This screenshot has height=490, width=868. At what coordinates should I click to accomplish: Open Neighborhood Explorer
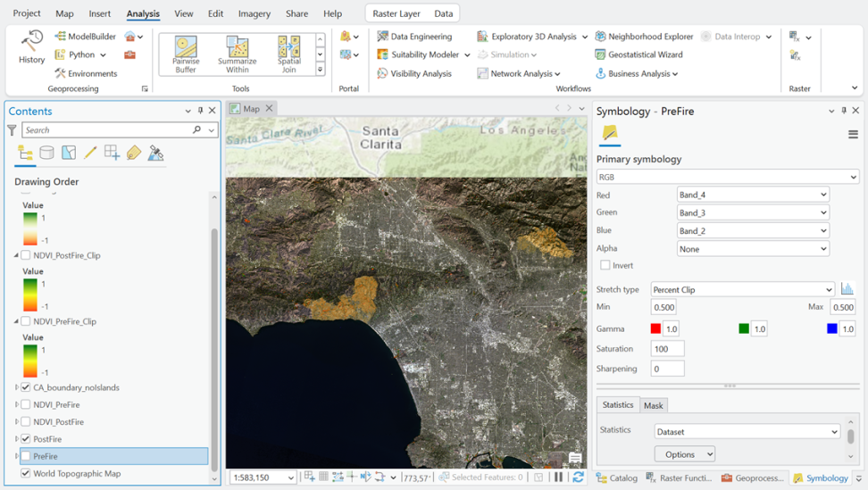point(644,37)
